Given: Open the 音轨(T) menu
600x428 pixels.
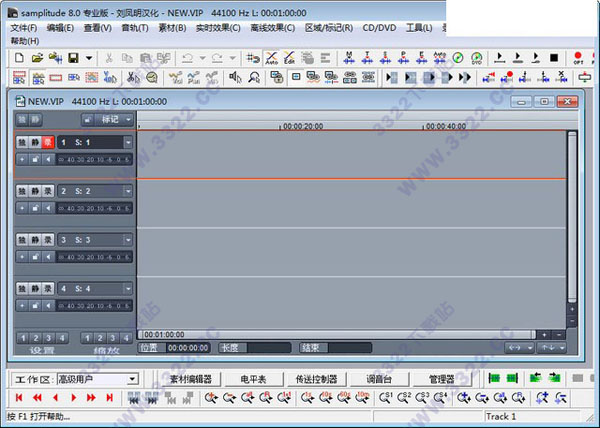Looking at the screenshot, I should point(135,28).
